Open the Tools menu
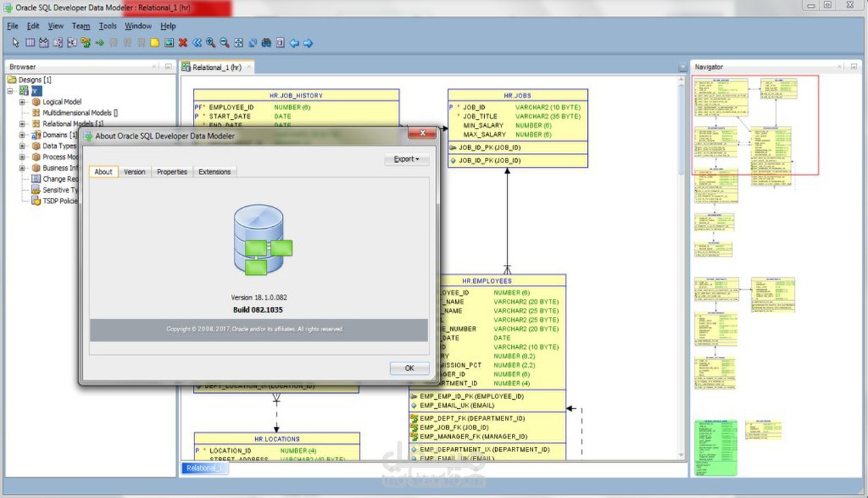 click(x=107, y=26)
